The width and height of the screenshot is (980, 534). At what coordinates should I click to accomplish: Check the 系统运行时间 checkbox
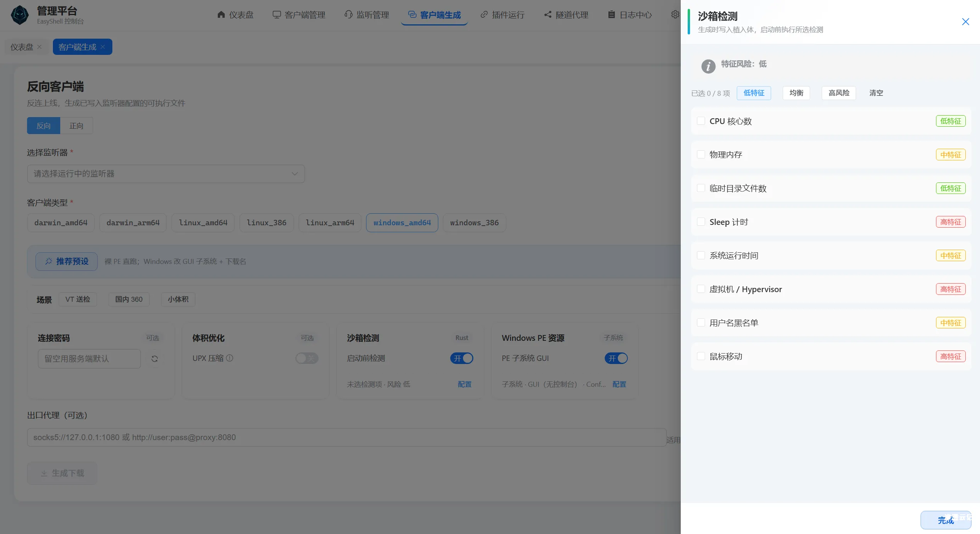701,255
